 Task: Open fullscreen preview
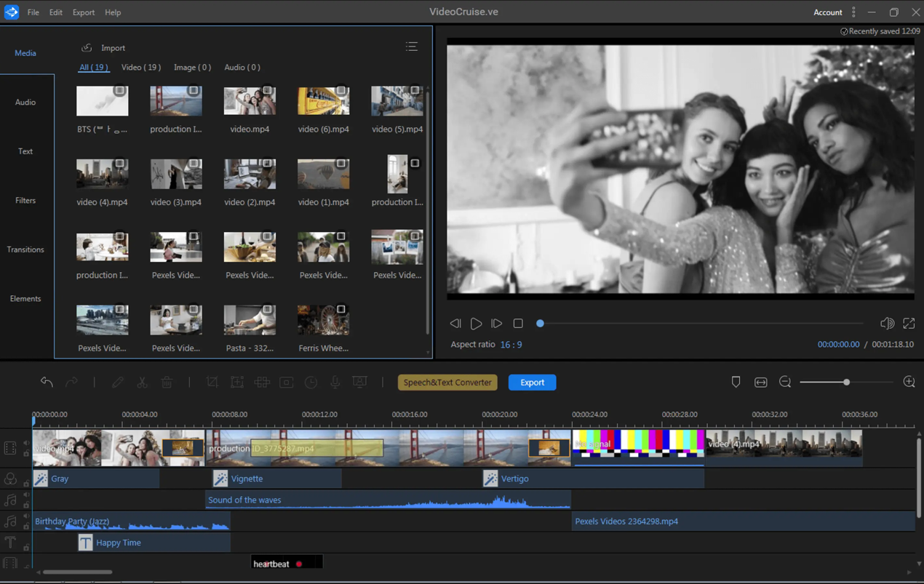click(909, 324)
